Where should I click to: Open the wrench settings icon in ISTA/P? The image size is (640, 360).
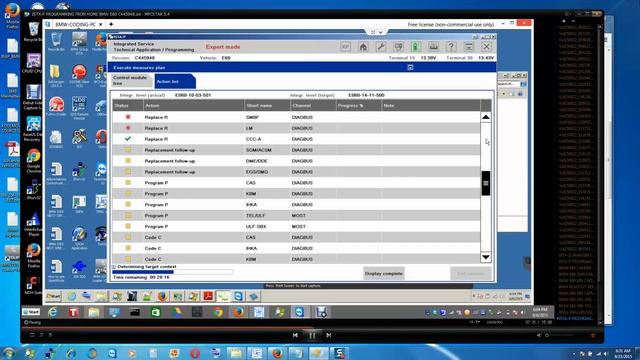click(381, 47)
